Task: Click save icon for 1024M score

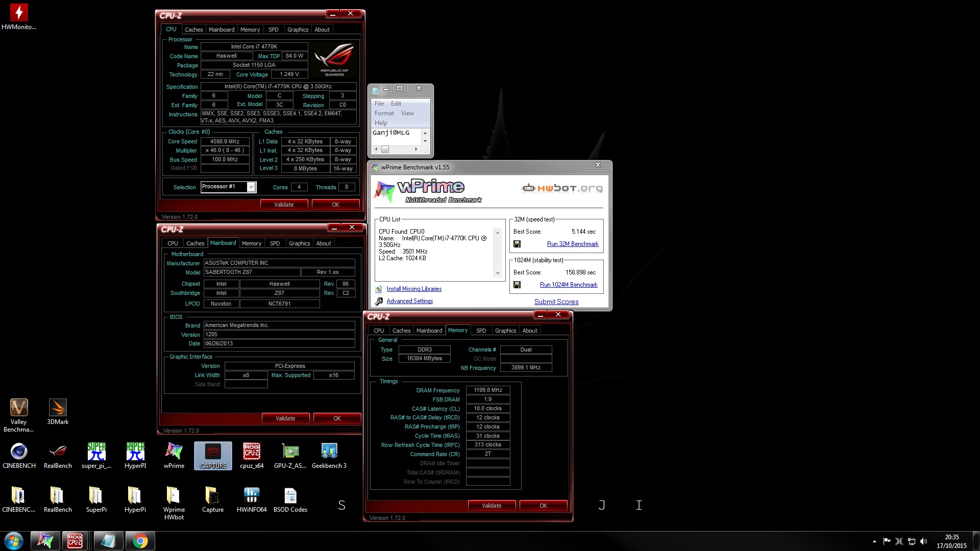Action: [517, 285]
